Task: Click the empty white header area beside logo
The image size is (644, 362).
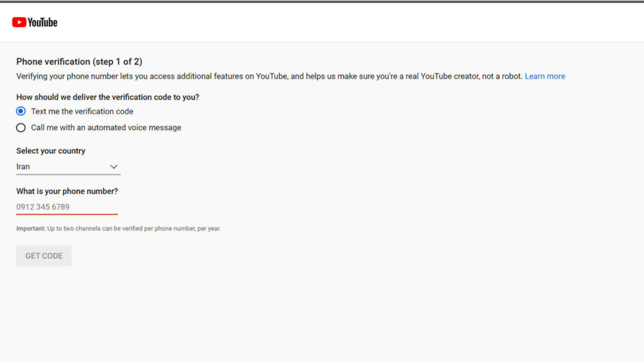Action: click(x=346, y=23)
